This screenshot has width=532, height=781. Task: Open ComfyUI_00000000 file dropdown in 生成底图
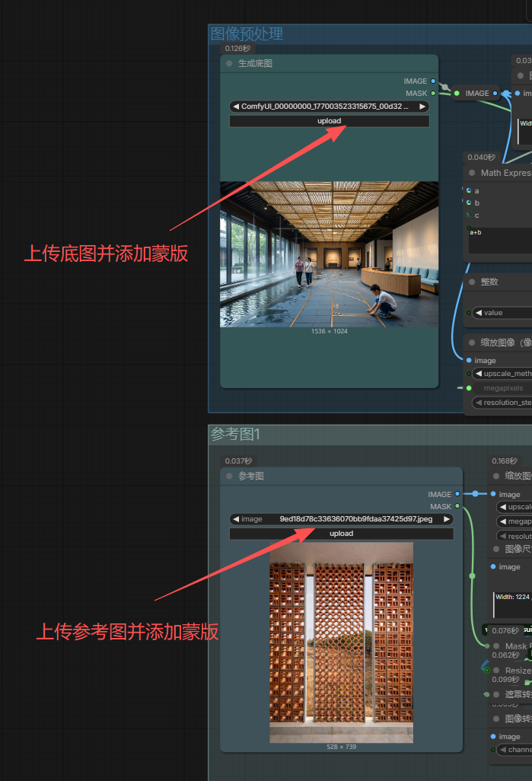point(330,107)
